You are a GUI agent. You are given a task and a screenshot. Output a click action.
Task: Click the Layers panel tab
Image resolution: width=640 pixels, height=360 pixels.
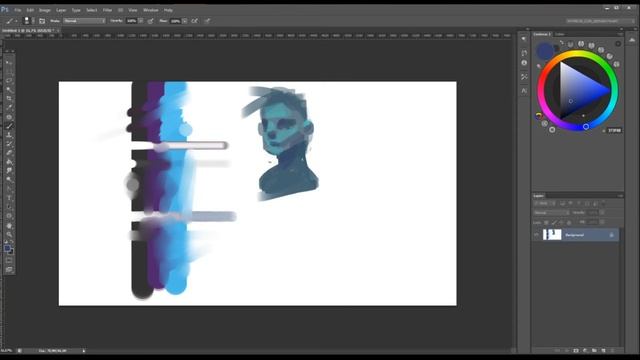tap(539, 196)
